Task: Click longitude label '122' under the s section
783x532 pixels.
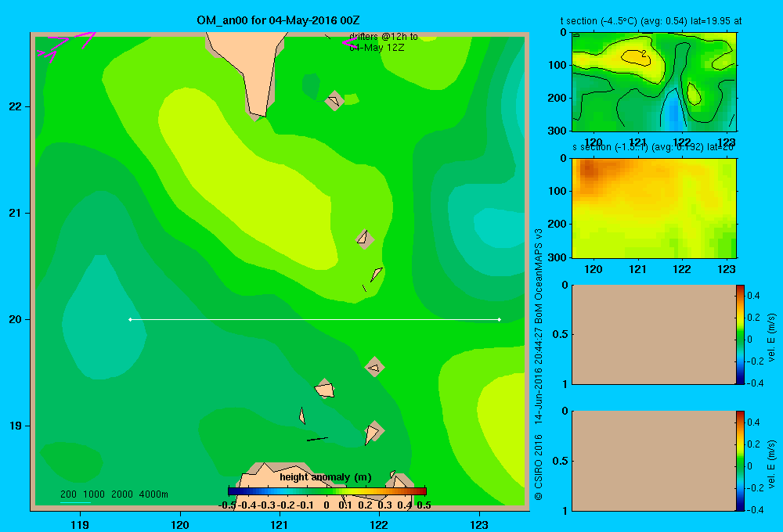Action: 682,269
